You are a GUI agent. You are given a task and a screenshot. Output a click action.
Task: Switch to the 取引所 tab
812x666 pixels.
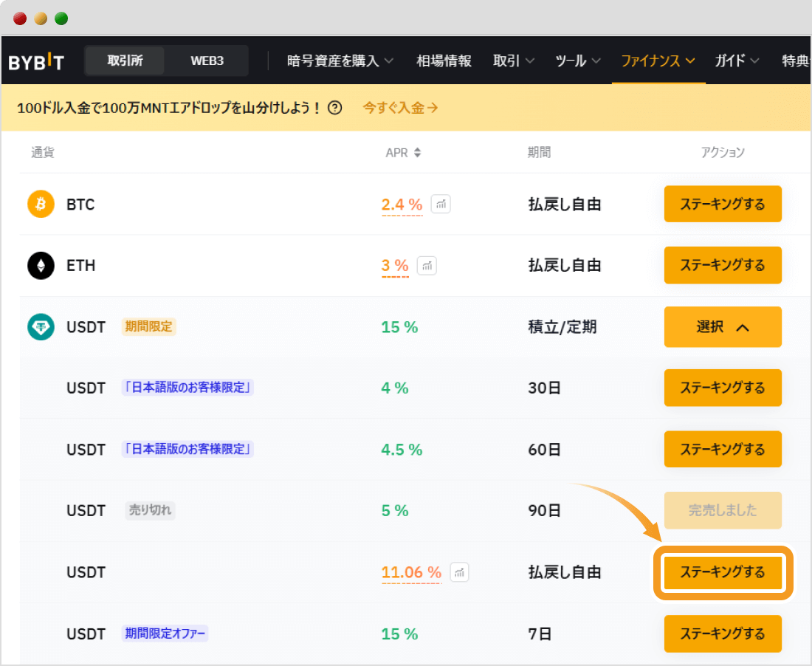[x=125, y=61]
